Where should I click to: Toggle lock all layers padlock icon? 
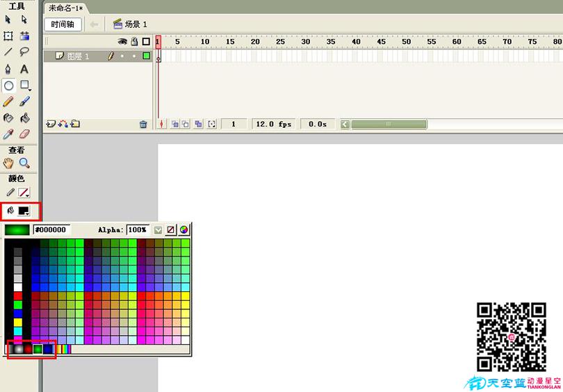click(134, 42)
